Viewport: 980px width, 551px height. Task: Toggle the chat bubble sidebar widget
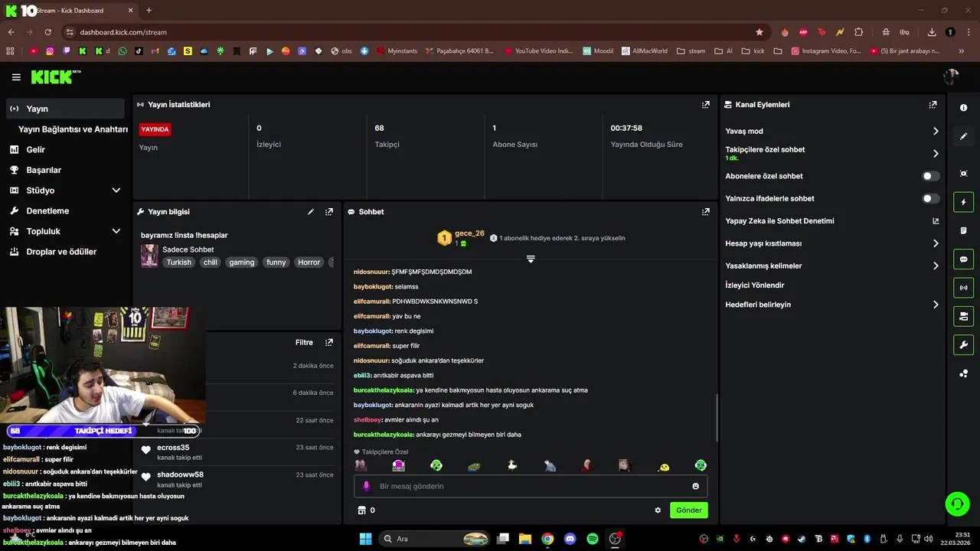pos(963,259)
